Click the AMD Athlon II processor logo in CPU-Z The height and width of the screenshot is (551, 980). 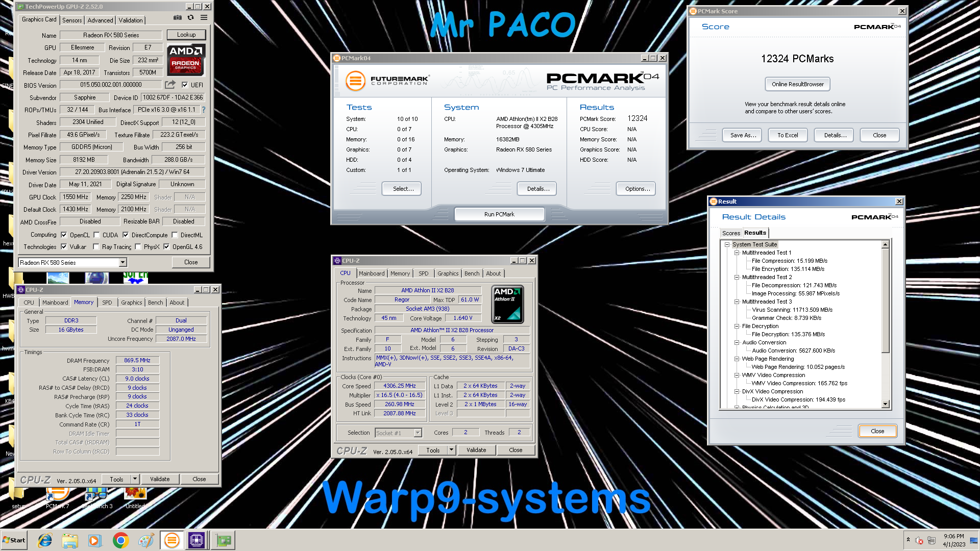[507, 305]
